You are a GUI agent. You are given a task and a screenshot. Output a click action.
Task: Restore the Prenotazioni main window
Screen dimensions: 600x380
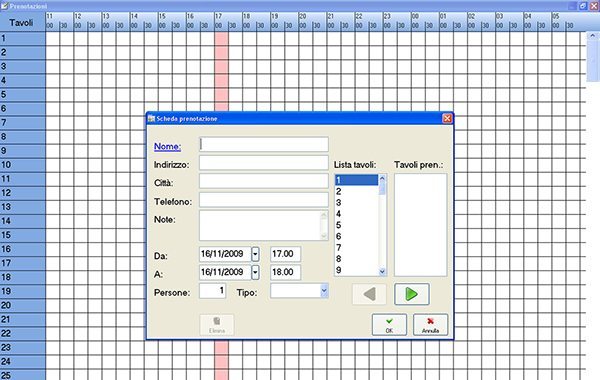[582, 6]
